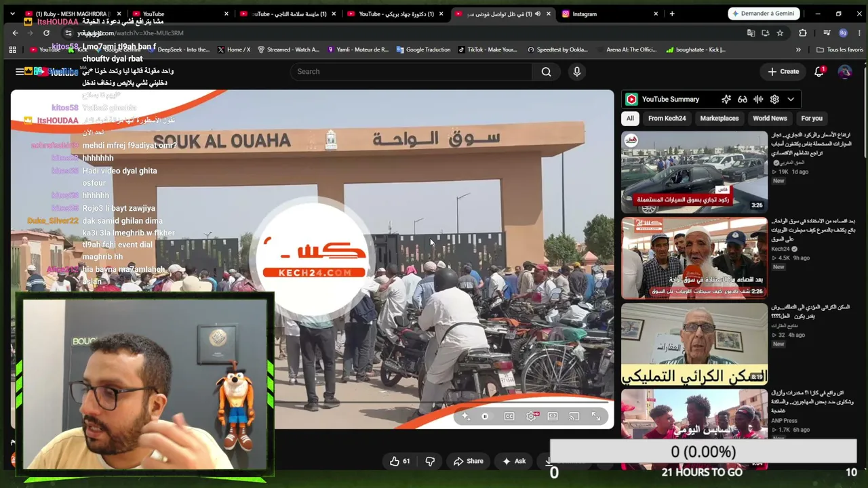Open the YouTube guide hamburger menu

tap(20, 71)
